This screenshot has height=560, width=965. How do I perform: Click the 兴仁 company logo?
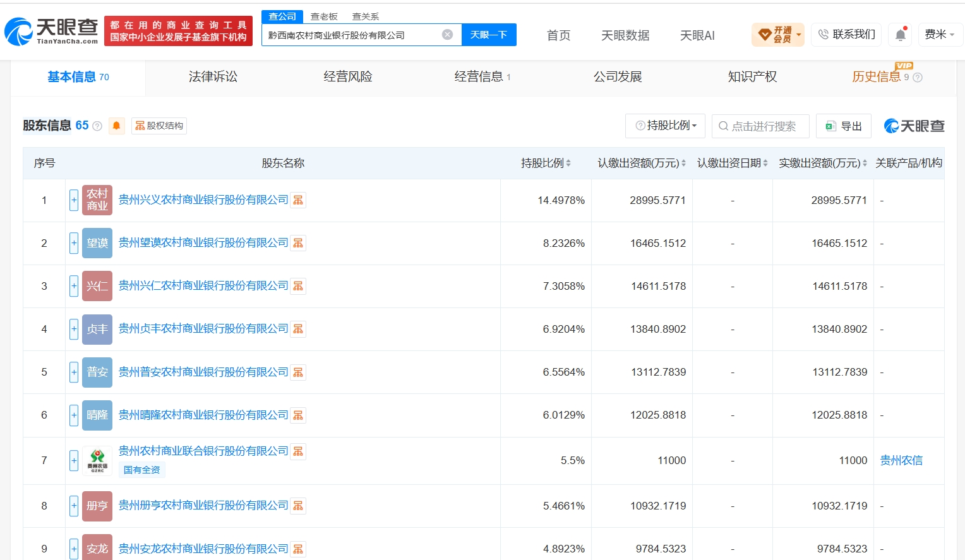pyautogui.click(x=97, y=286)
